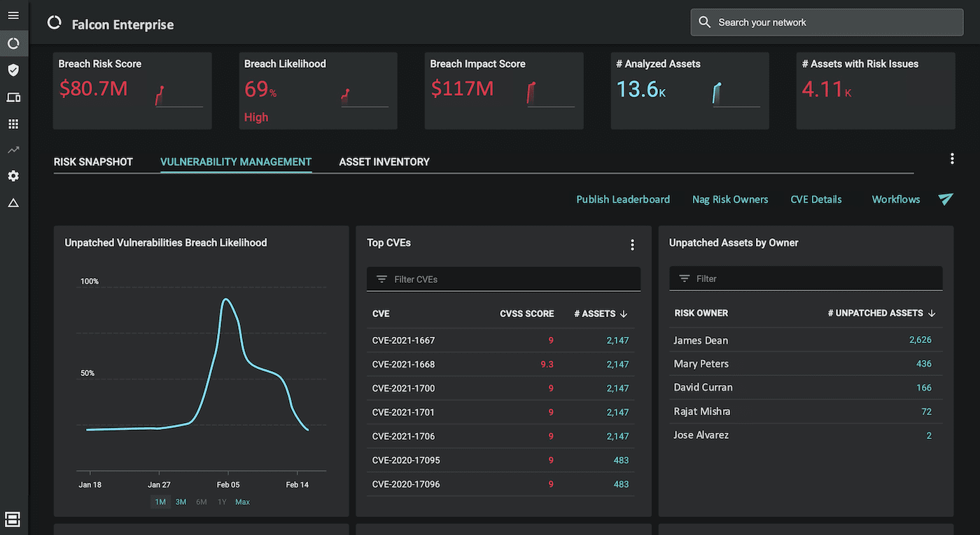This screenshot has width=980, height=535.
Task: Open the triangle alert icon in sidebar
Action: pyautogui.click(x=13, y=203)
